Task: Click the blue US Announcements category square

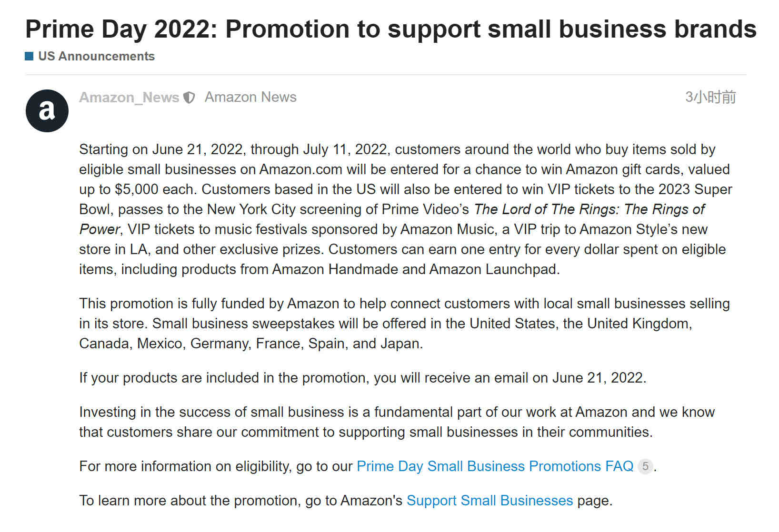Action: click(29, 56)
